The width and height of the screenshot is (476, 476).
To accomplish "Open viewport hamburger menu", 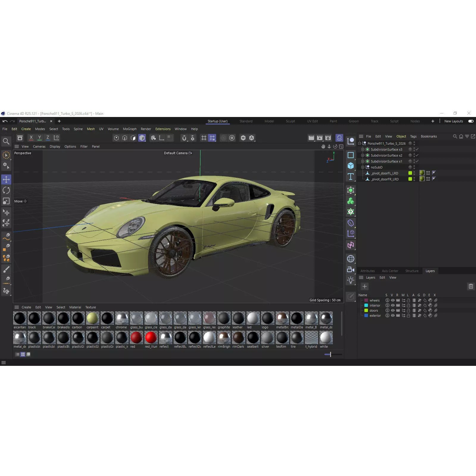I will (17, 146).
